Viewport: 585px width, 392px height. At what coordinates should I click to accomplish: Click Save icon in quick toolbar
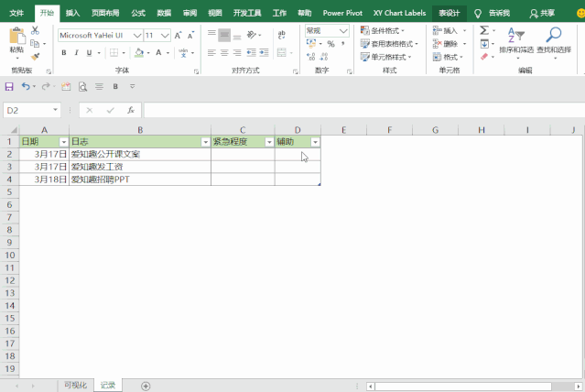9,87
